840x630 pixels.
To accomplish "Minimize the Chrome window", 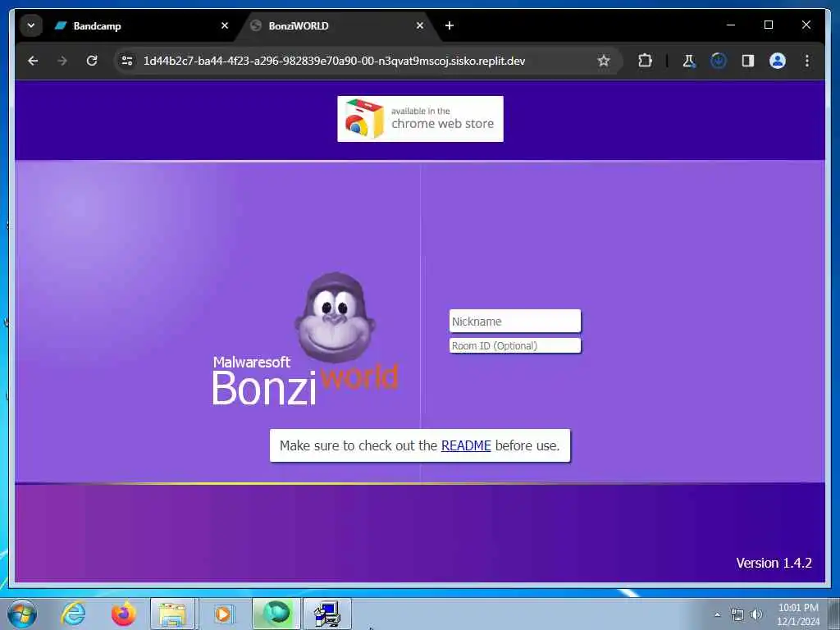I will point(731,25).
